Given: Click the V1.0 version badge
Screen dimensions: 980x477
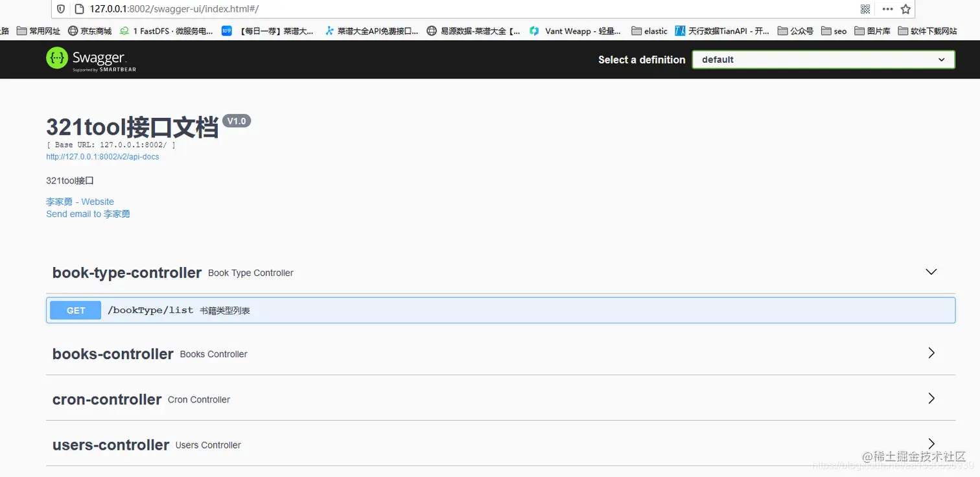Looking at the screenshot, I should coord(237,121).
